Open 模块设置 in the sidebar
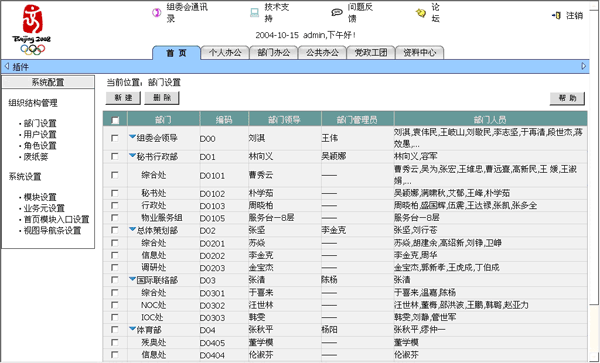This screenshot has height=363, width=600. pyautogui.click(x=40, y=197)
